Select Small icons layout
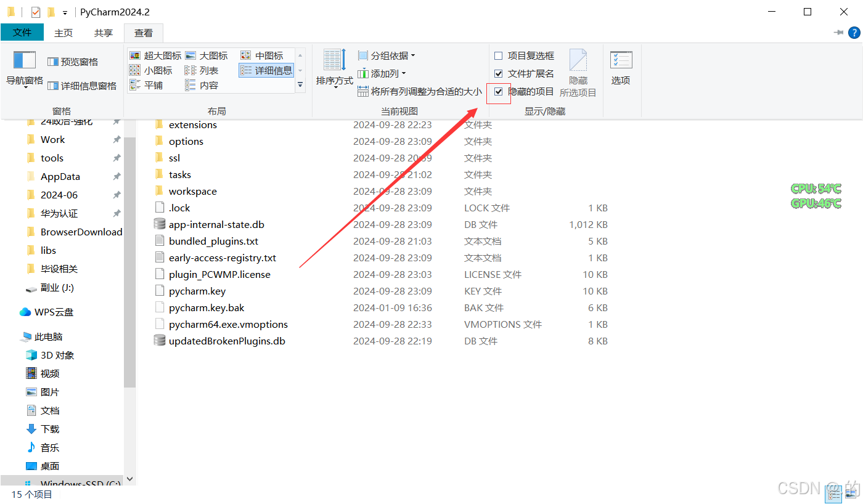The width and height of the screenshot is (863, 504). (151, 70)
